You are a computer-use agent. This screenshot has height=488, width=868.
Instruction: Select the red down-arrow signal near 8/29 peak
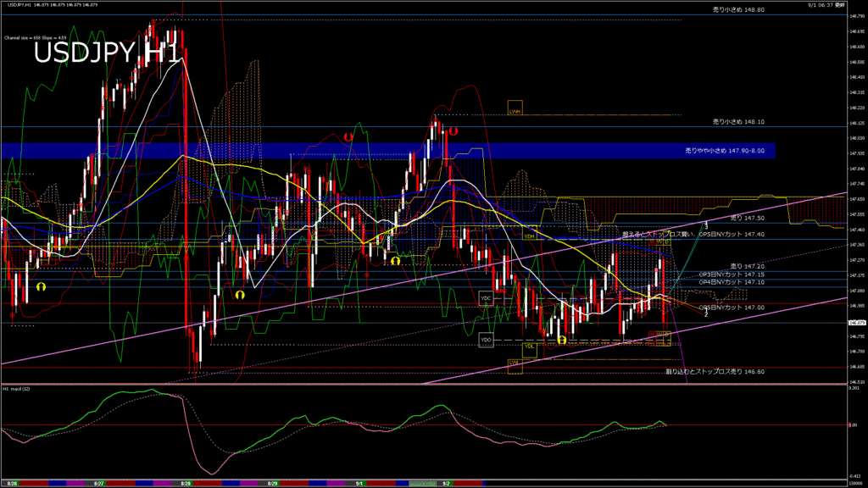coord(348,136)
